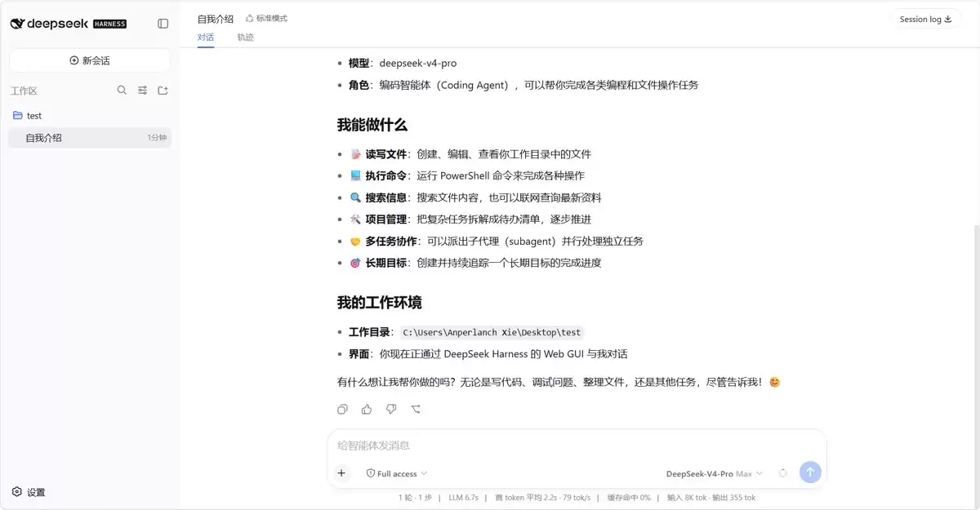Give the response a thumbs up
This screenshot has height=510, width=980.
tap(367, 409)
